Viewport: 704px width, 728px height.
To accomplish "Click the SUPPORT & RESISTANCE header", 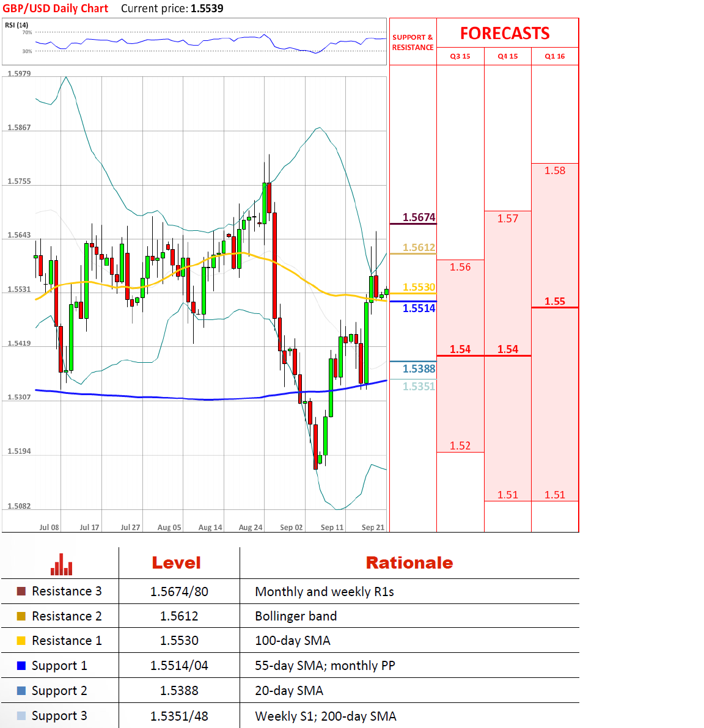I will coord(413,42).
